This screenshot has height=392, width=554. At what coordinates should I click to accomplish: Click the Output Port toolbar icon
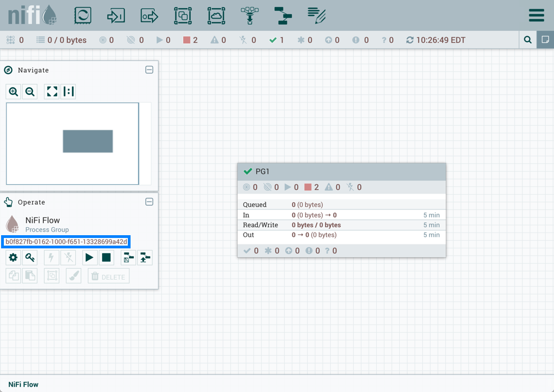(x=149, y=16)
